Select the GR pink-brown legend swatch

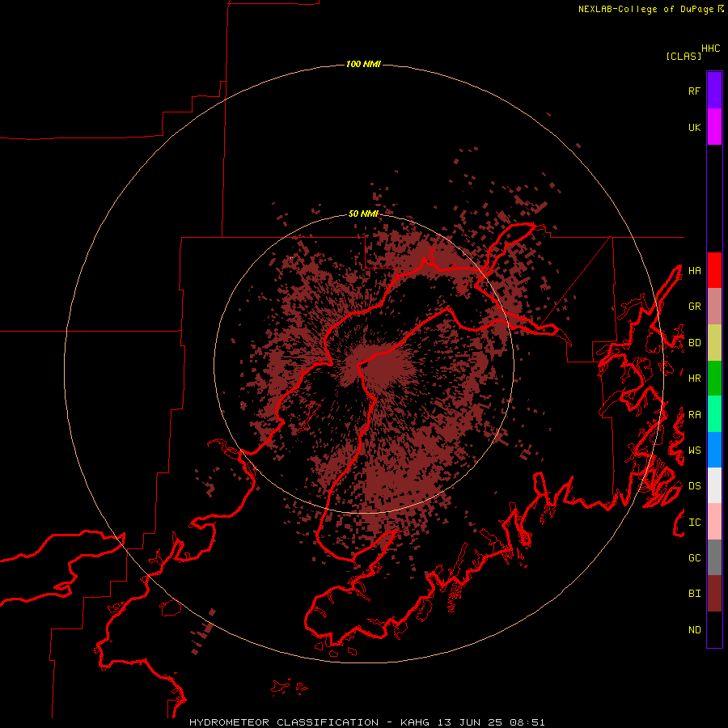click(x=714, y=307)
